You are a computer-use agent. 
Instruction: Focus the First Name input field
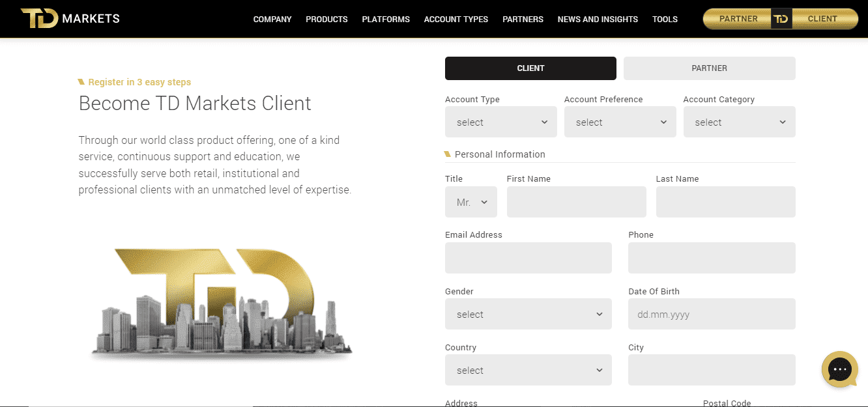576,202
